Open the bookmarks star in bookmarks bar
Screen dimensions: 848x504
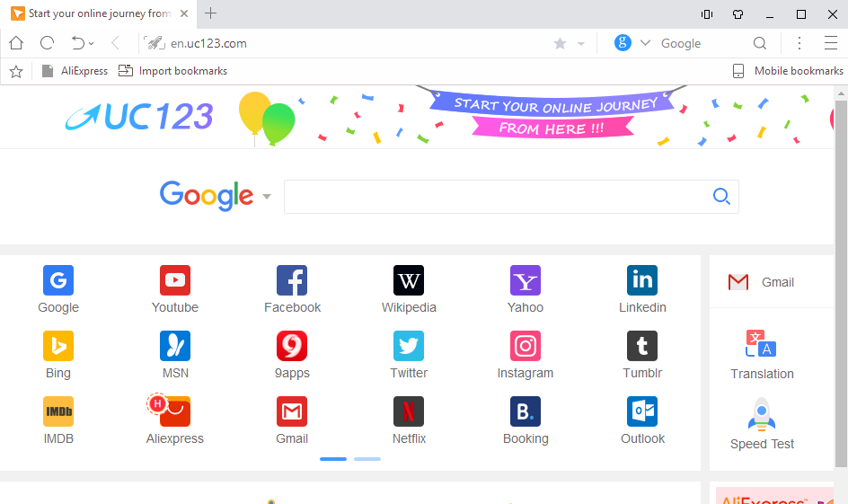[x=16, y=71]
